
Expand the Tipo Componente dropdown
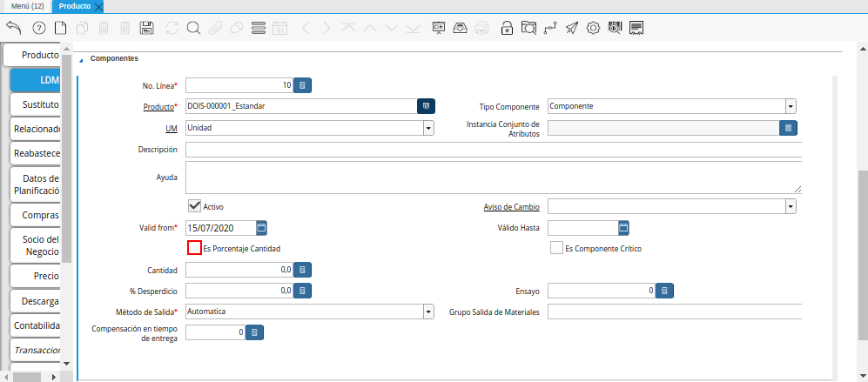pos(791,106)
